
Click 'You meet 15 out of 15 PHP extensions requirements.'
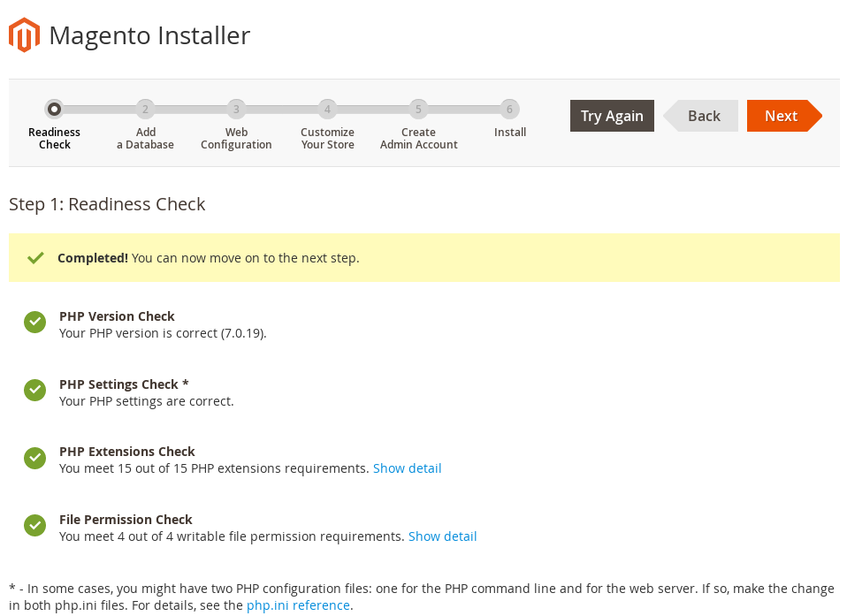pyautogui.click(x=214, y=468)
